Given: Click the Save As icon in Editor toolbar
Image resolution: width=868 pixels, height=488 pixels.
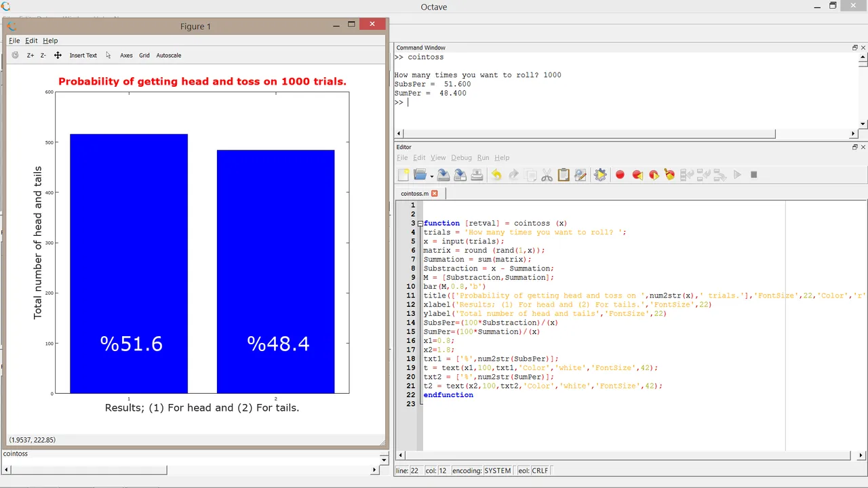Looking at the screenshot, I should [460, 175].
